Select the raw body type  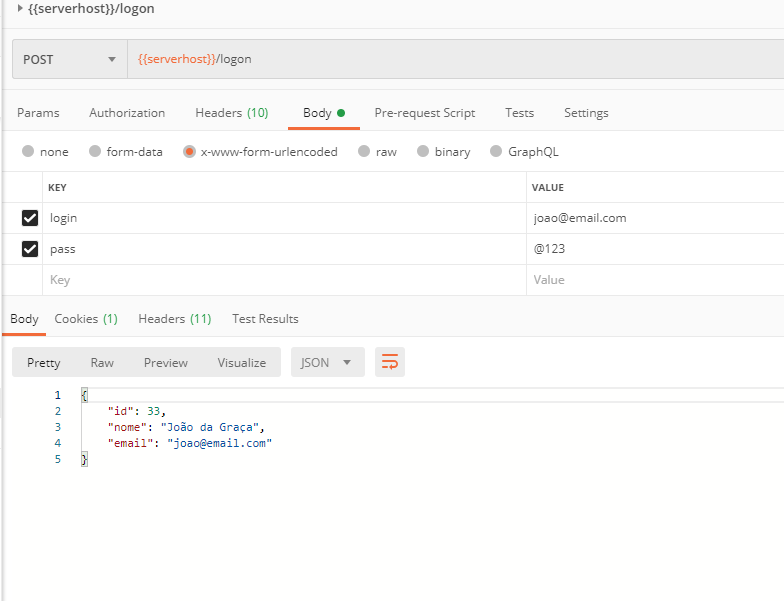(364, 151)
